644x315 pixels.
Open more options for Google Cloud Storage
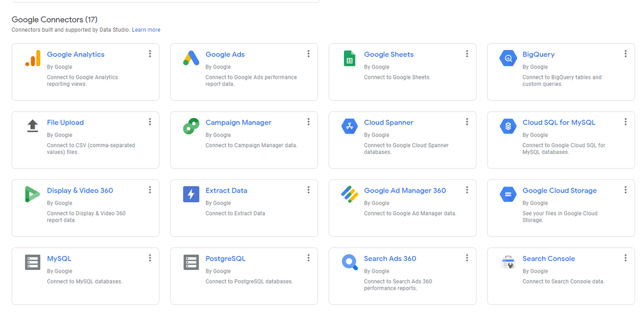click(x=625, y=190)
